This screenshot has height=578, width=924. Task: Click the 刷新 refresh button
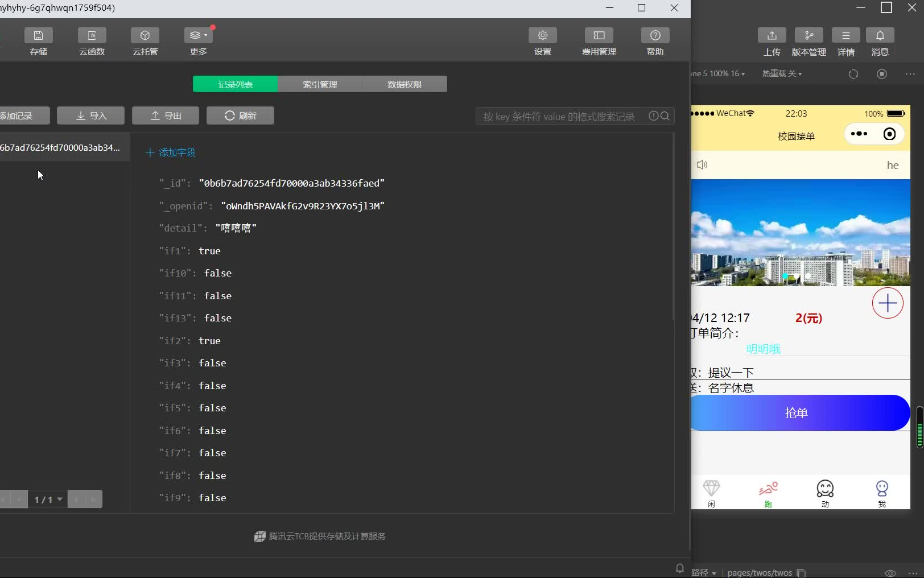pos(240,115)
